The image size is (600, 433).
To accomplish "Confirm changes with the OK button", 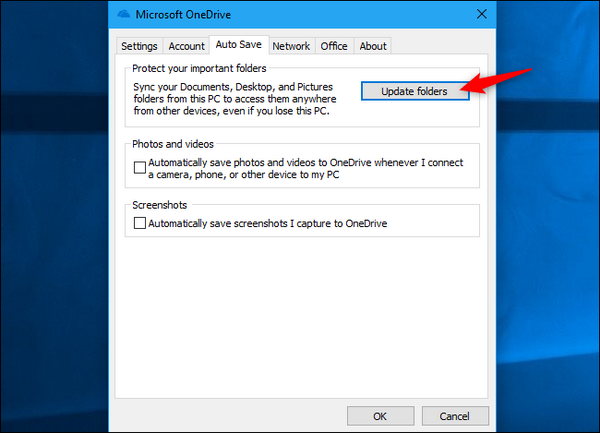I will 380,415.
